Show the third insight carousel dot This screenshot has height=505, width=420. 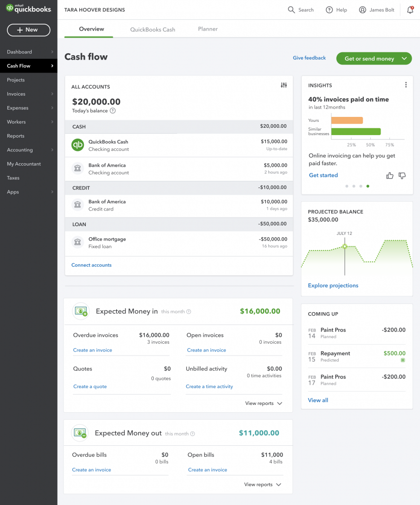click(361, 186)
